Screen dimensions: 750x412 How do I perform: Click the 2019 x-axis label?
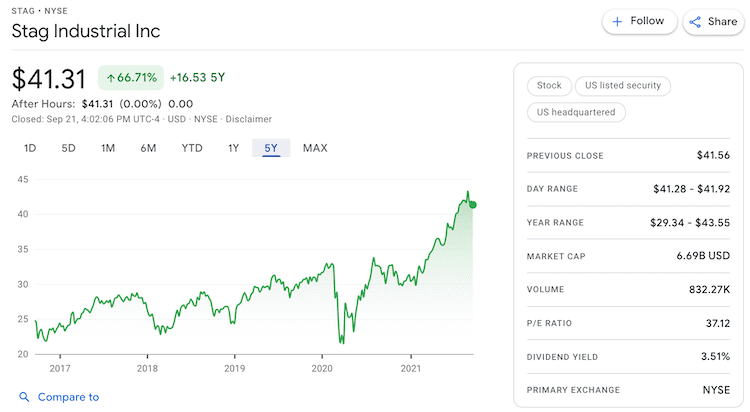[235, 368]
